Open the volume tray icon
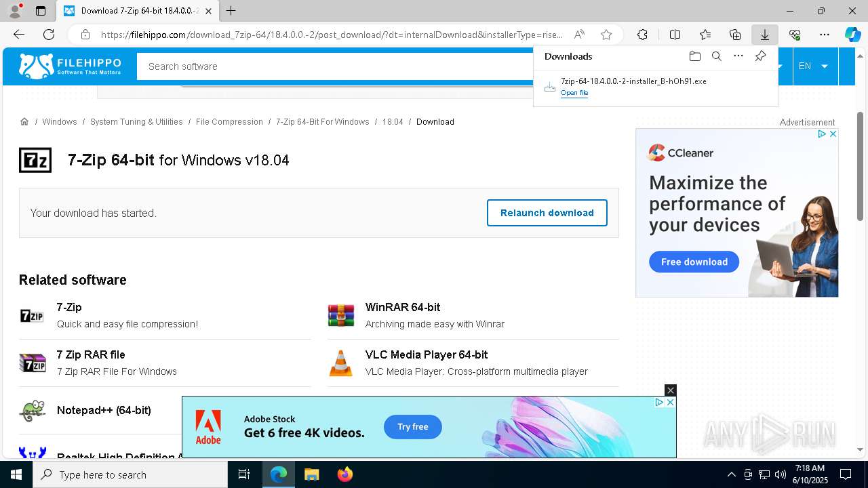This screenshot has width=868, height=488. (x=781, y=474)
